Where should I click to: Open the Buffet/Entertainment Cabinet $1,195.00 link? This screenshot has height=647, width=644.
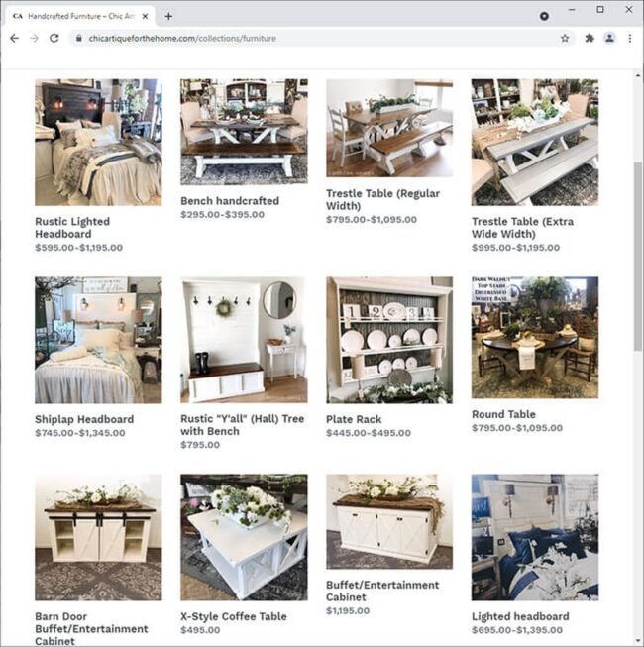tap(382, 591)
